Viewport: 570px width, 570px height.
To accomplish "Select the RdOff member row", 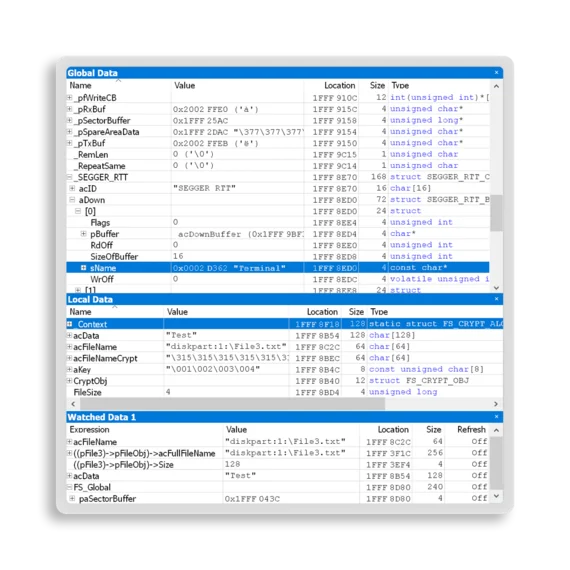I will tap(278, 245).
